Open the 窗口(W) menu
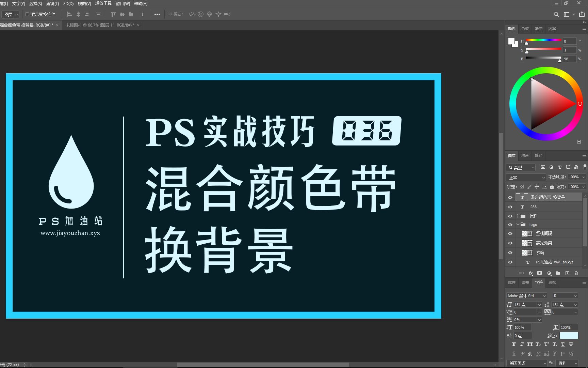 coord(122,4)
